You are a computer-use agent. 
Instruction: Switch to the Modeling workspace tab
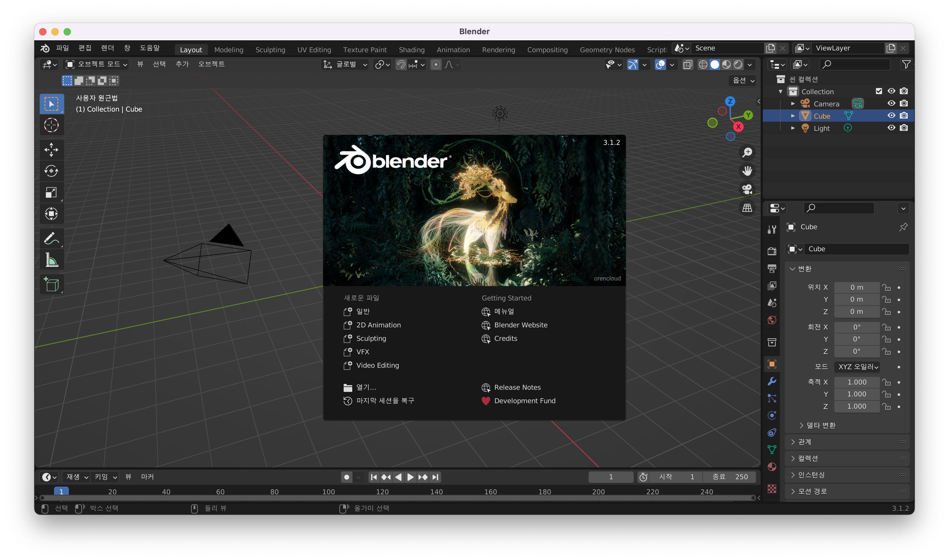[x=229, y=50]
